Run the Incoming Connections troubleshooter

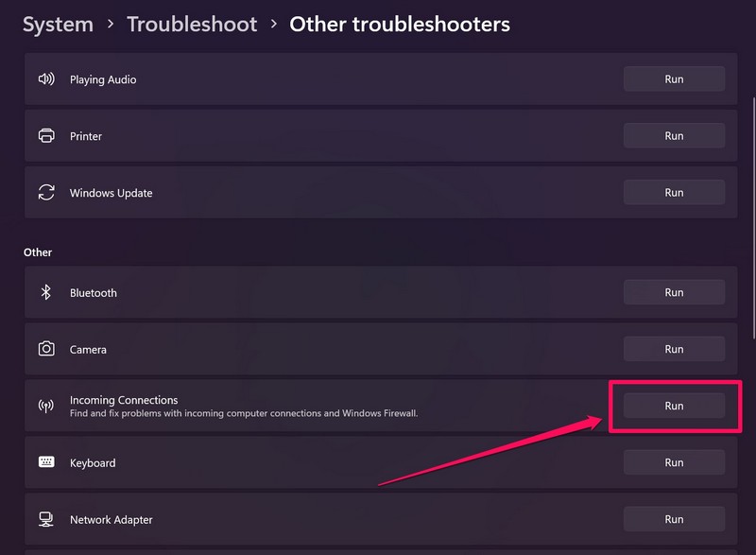pyautogui.click(x=674, y=406)
